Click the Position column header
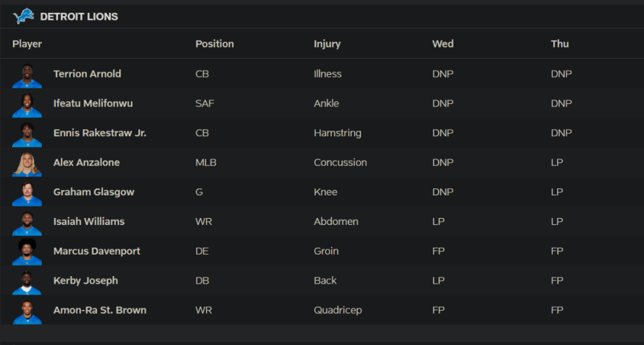Viewport: 644px width, 345px height. pos(214,44)
